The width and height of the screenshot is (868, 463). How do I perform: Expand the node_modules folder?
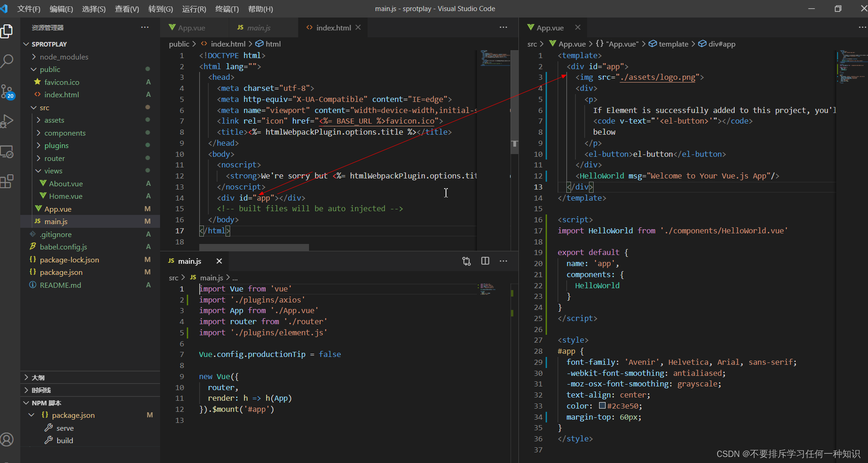point(34,57)
